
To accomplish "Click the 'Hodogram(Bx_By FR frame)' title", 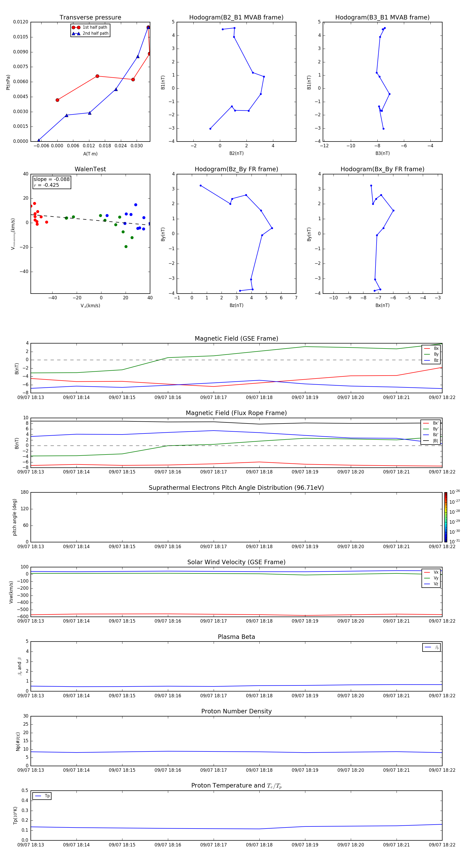I will click(382, 169).
